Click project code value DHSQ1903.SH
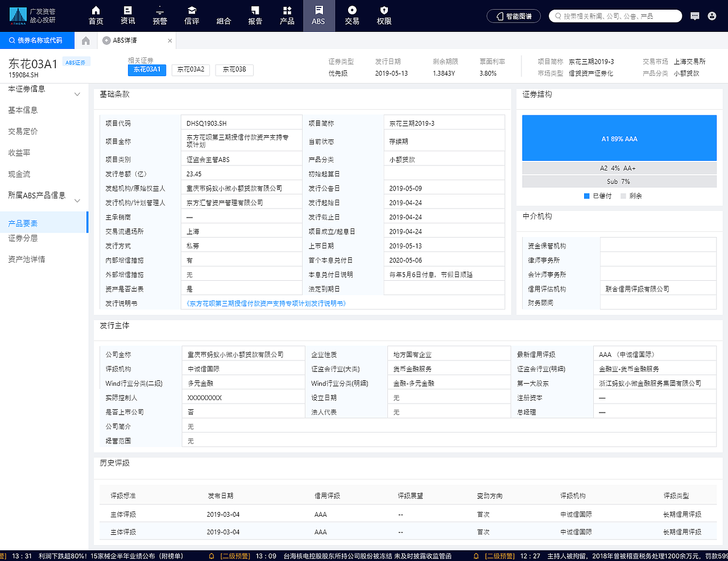 pos(206,123)
